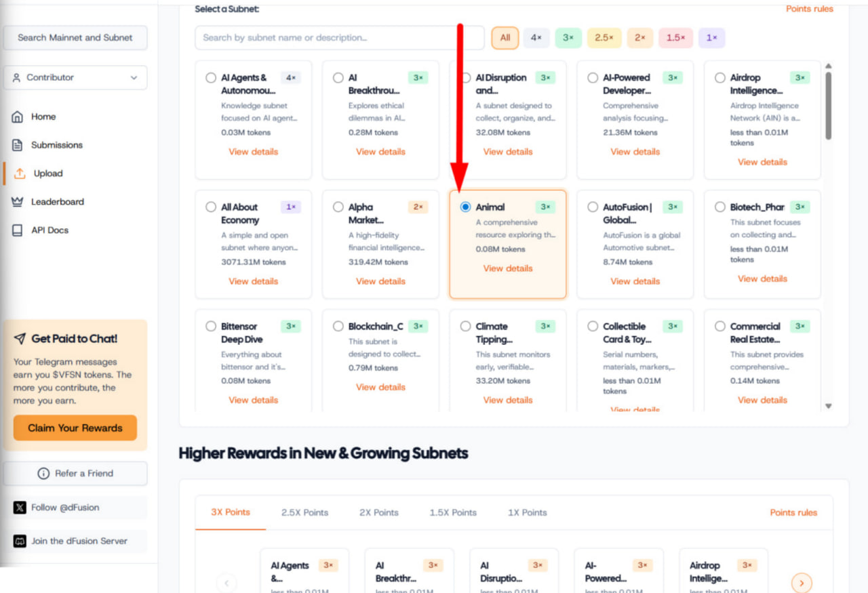
Task: Advance the subnet carousel with right arrow
Action: click(802, 583)
